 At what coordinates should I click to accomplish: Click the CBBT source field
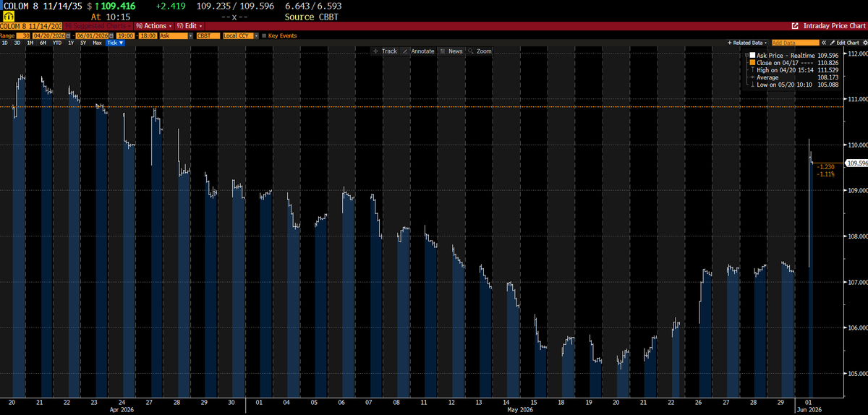(208, 35)
